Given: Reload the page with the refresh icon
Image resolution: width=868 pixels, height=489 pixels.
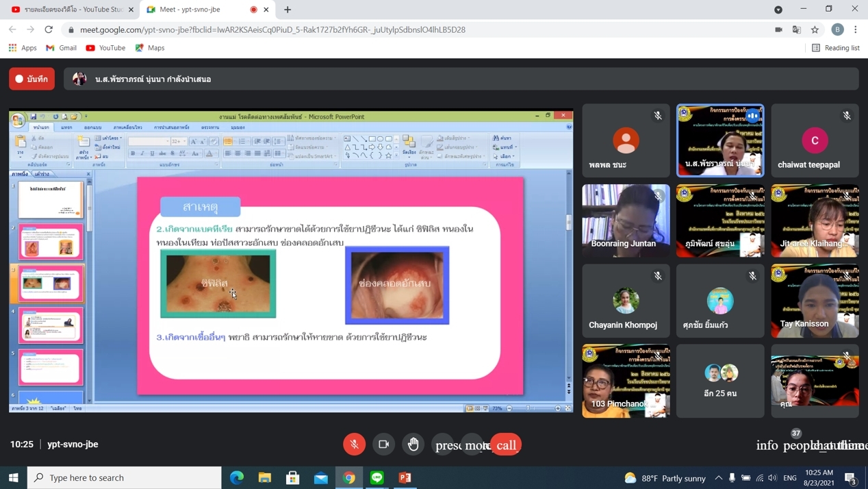Looking at the screenshot, I should pyautogui.click(x=49, y=29).
